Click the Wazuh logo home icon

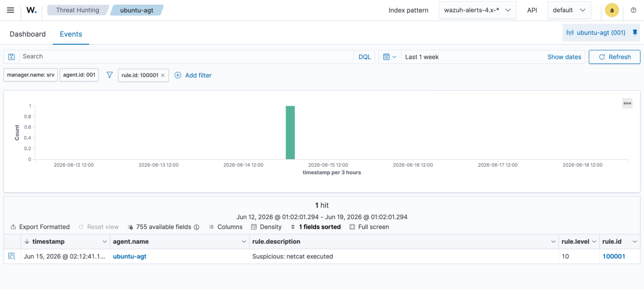31,10
